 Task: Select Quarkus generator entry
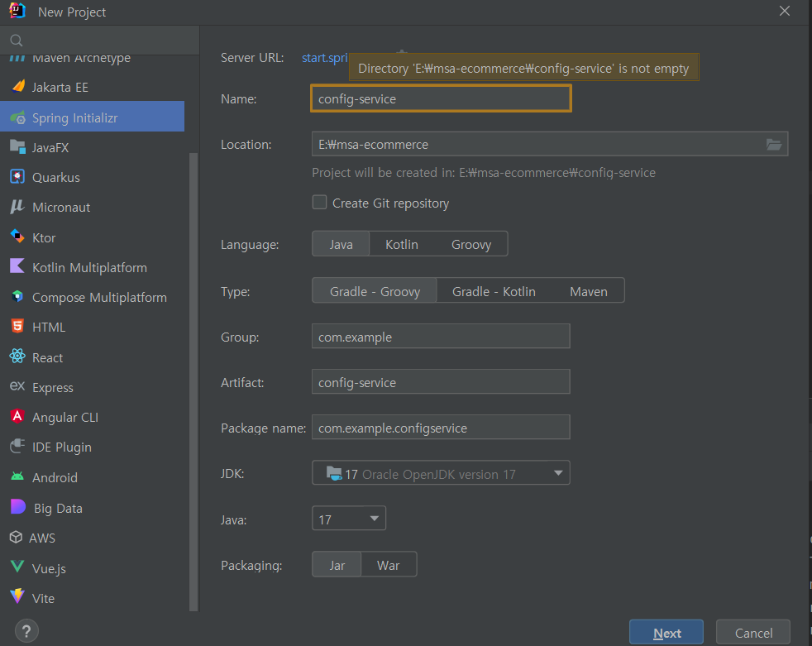point(92,177)
